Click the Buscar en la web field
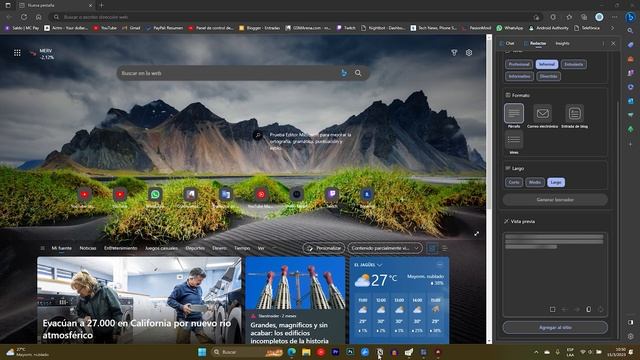The width and height of the screenshot is (640, 360). click(243, 73)
